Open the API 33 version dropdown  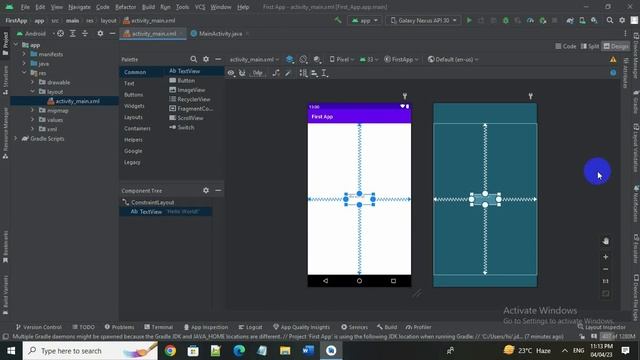point(369,60)
